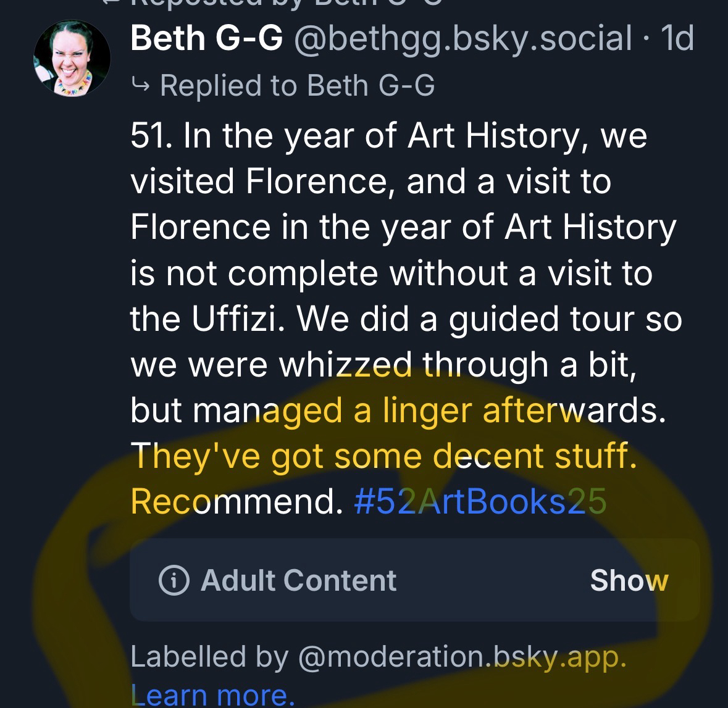The height and width of the screenshot is (708, 728).
Task: Open the #52ArtBooks25 hashtag
Action: [480, 501]
